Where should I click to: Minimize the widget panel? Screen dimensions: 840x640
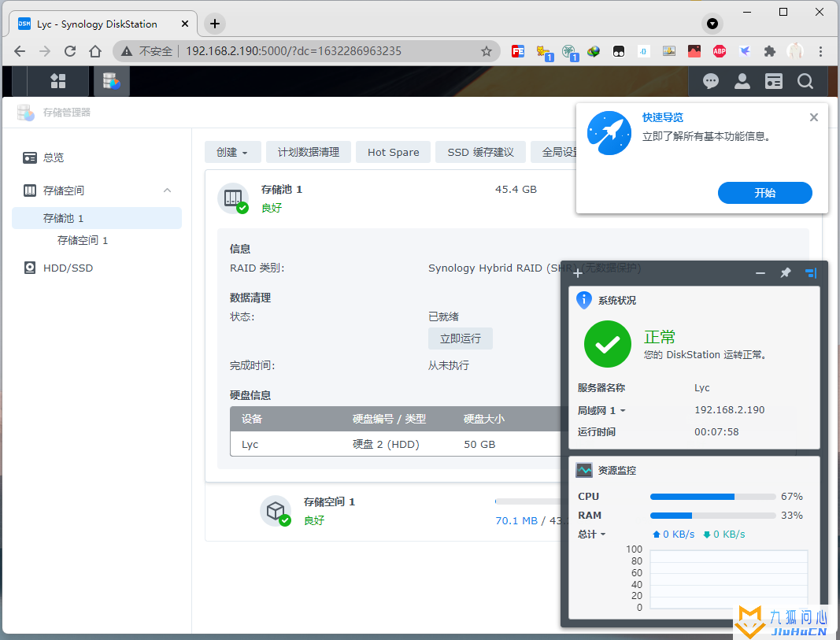[760, 273]
